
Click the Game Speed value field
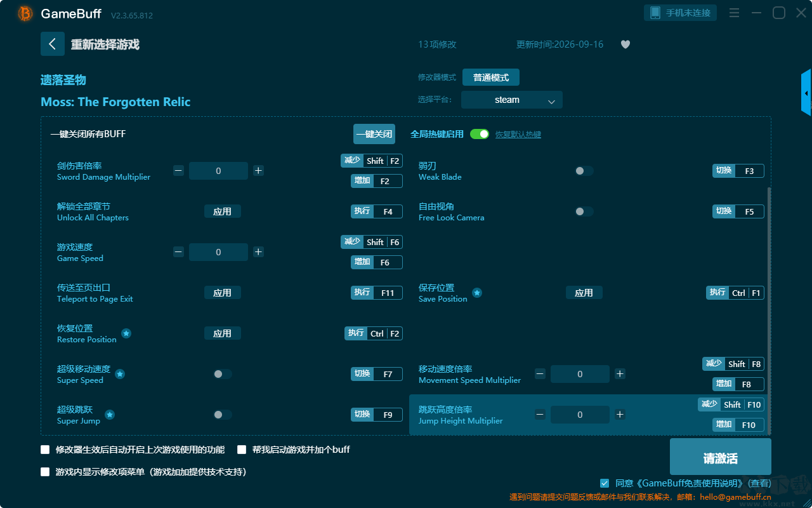tap(218, 252)
